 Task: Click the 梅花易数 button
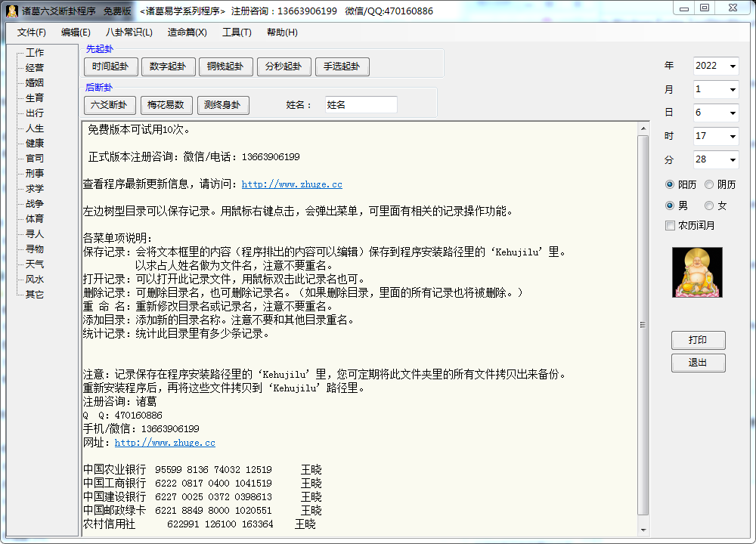tap(167, 105)
